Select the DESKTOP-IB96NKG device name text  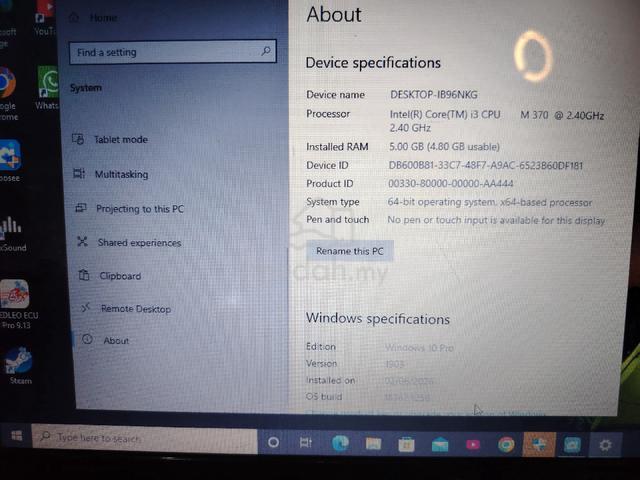(433, 95)
